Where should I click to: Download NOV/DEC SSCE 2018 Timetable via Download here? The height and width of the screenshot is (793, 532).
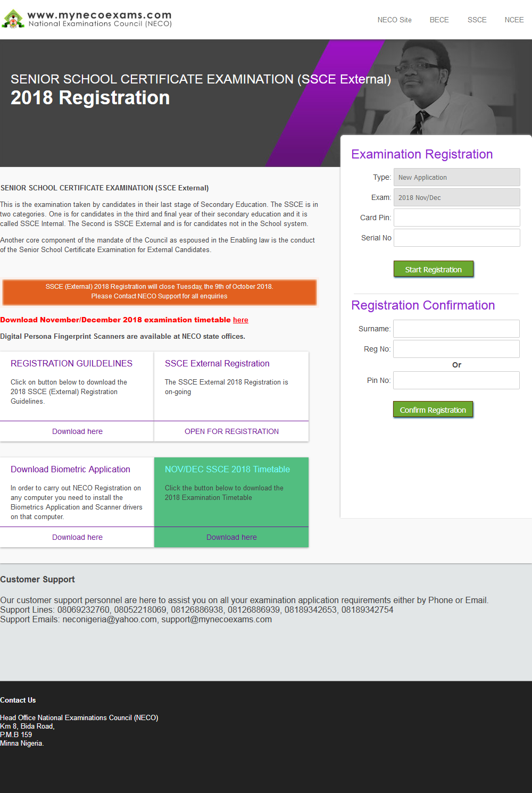point(231,537)
